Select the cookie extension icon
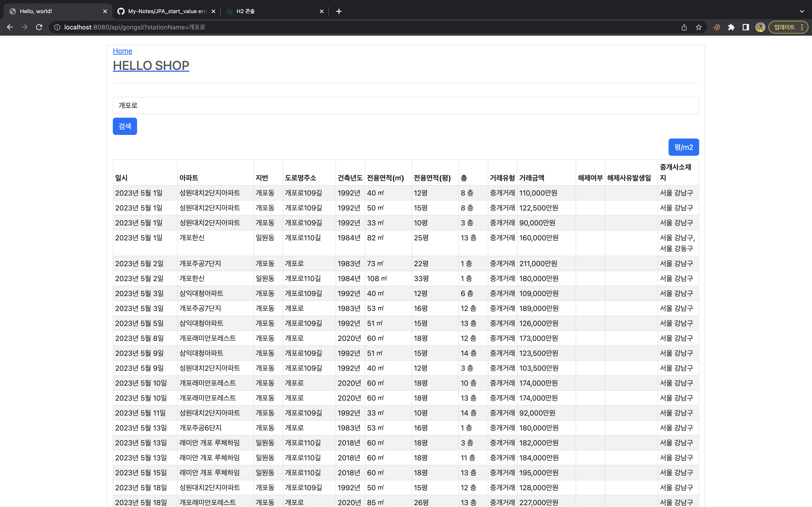 (x=717, y=27)
